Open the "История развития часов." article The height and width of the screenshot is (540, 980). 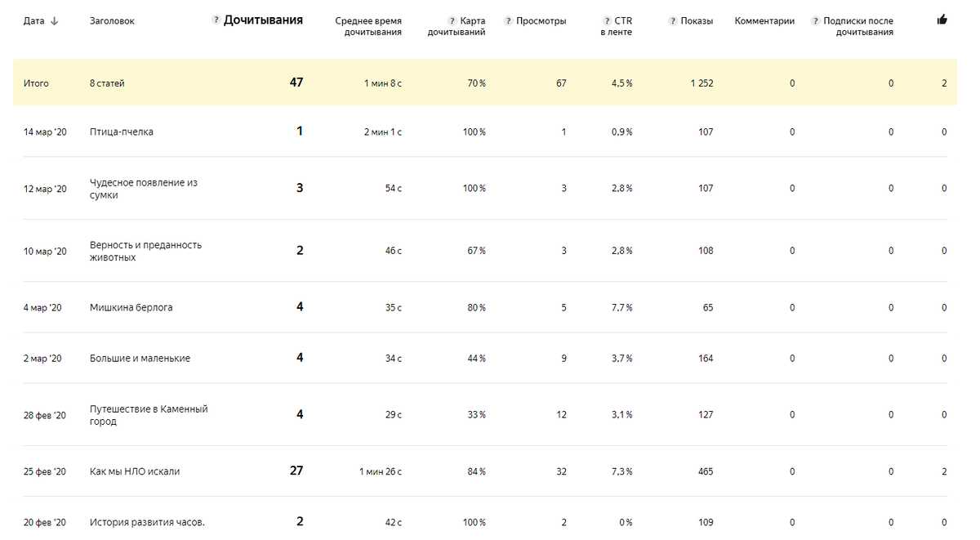pyautogui.click(x=147, y=523)
